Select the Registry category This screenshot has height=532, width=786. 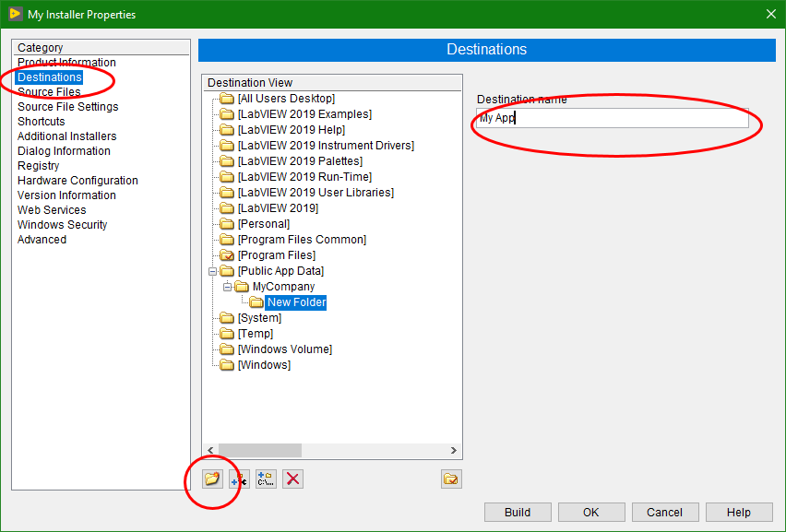pyautogui.click(x=38, y=166)
